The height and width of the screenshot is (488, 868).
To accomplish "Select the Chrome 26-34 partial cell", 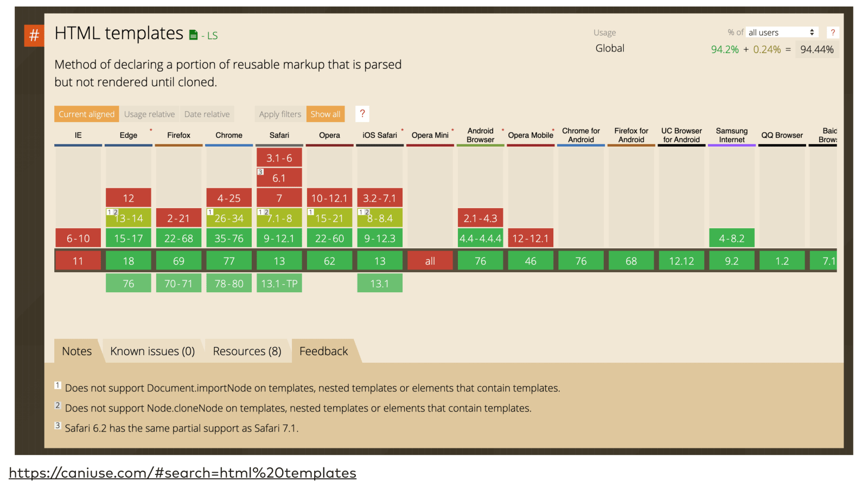I will tap(229, 218).
